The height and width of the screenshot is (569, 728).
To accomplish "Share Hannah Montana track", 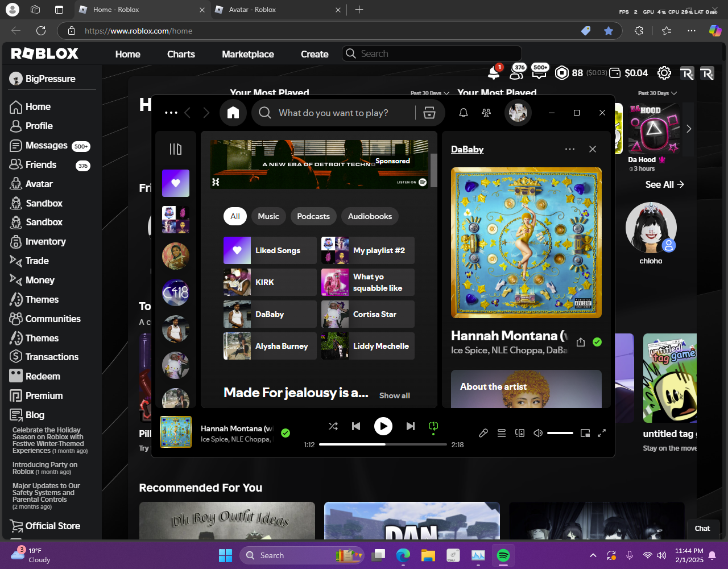I will (581, 342).
